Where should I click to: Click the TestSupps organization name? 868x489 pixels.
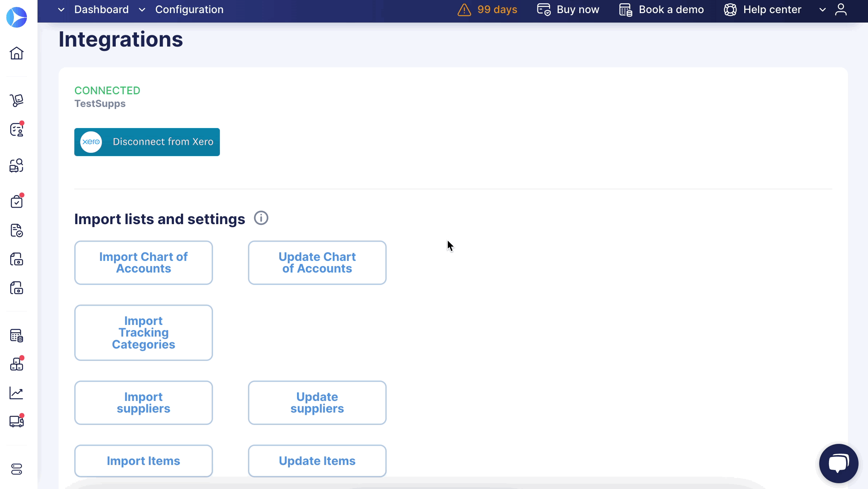click(100, 104)
